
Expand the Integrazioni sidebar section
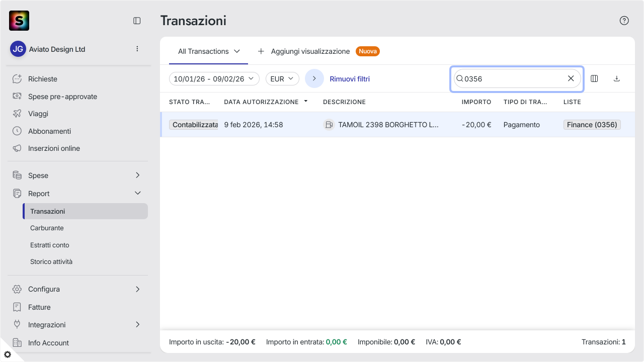click(138, 325)
